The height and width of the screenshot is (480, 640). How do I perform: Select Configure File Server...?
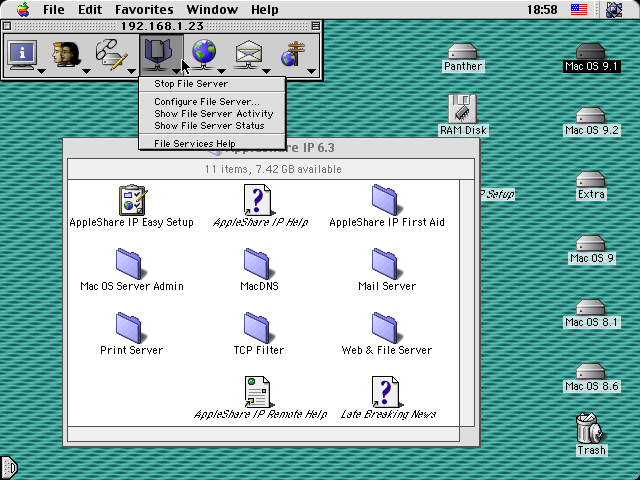[x=212, y=102]
